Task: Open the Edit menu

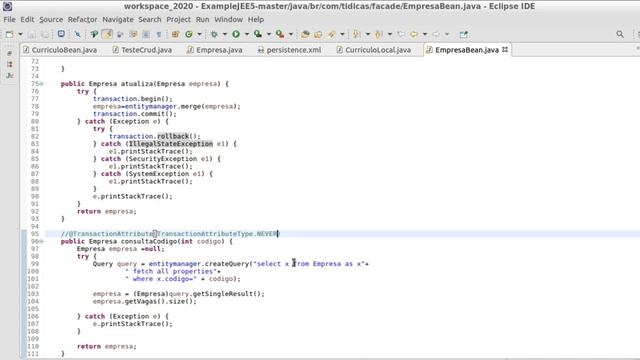Action: click(27, 20)
